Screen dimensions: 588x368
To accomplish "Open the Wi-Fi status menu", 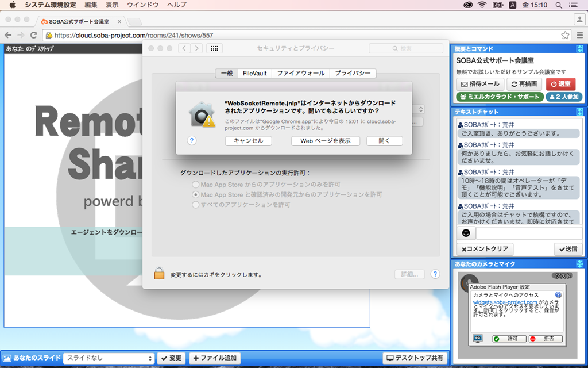I will (x=482, y=5).
